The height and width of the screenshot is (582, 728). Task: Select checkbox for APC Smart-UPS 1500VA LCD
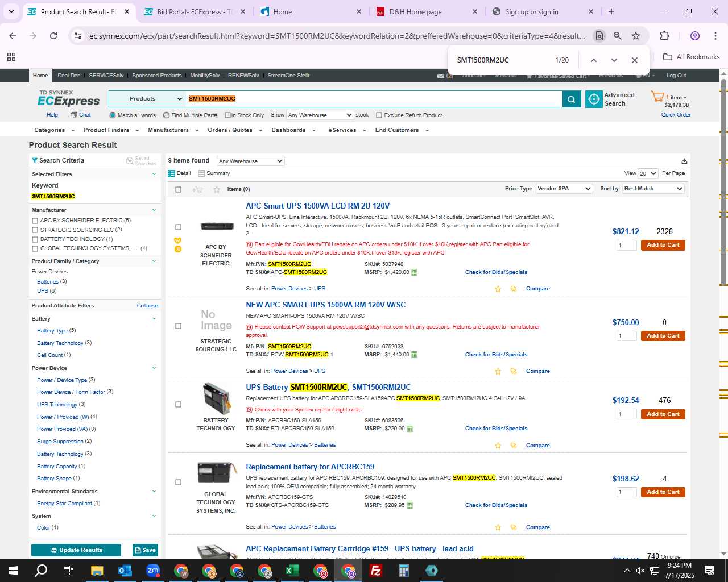pyautogui.click(x=178, y=227)
